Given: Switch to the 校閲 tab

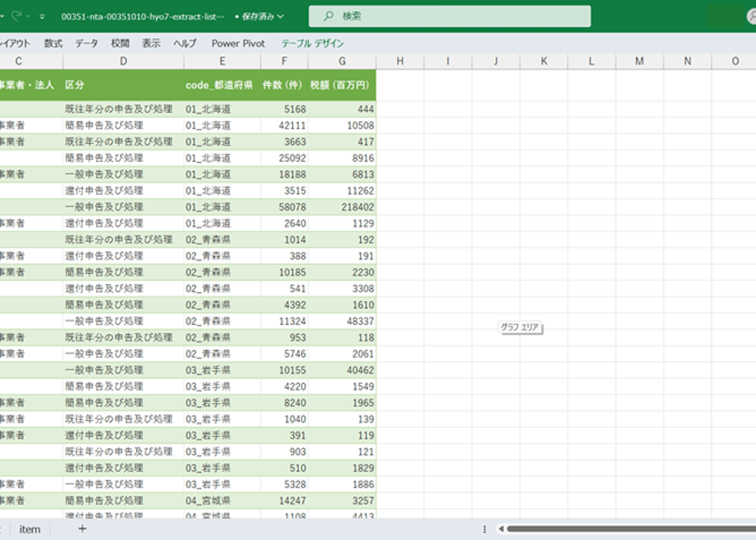Looking at the screenshot, I should pyautogui.click(x=120, y=43).
